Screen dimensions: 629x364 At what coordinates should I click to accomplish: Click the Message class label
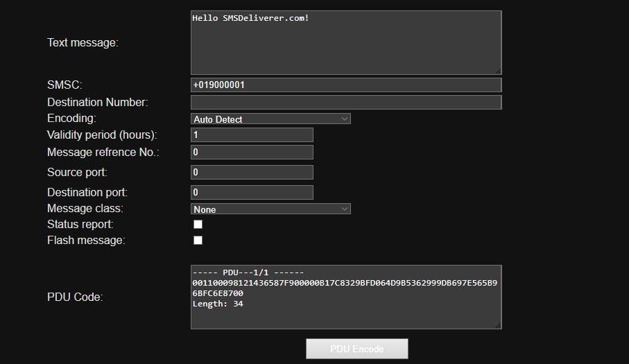[x=85, y=209]
